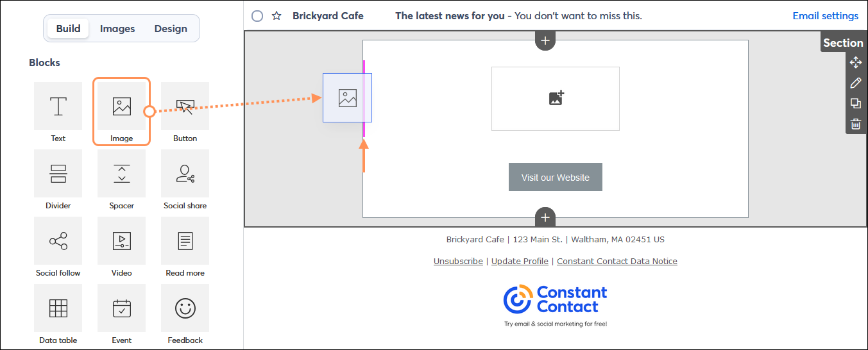Add a section with the top plus button
Screen dimensions: 868x350
[545, 40]
